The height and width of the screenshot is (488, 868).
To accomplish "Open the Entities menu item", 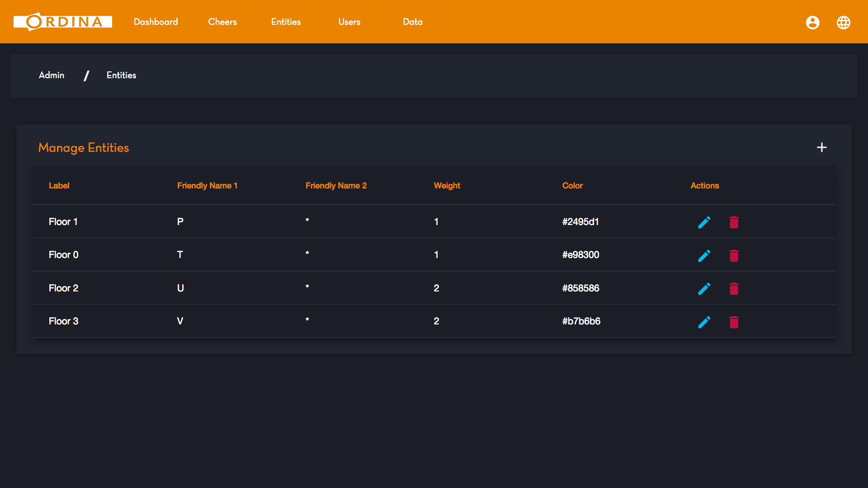I will point(286,22).
